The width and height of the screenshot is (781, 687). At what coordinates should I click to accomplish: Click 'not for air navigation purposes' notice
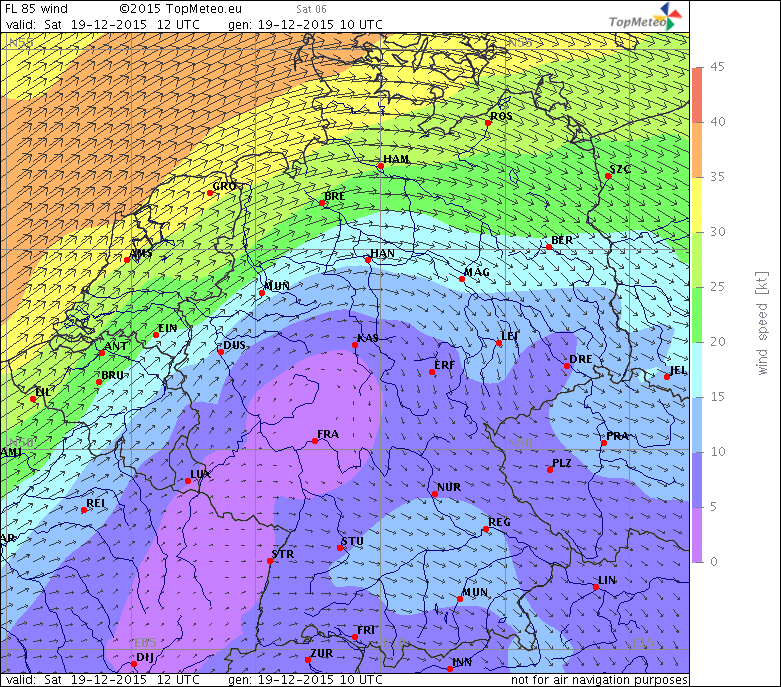coord(599,680)
